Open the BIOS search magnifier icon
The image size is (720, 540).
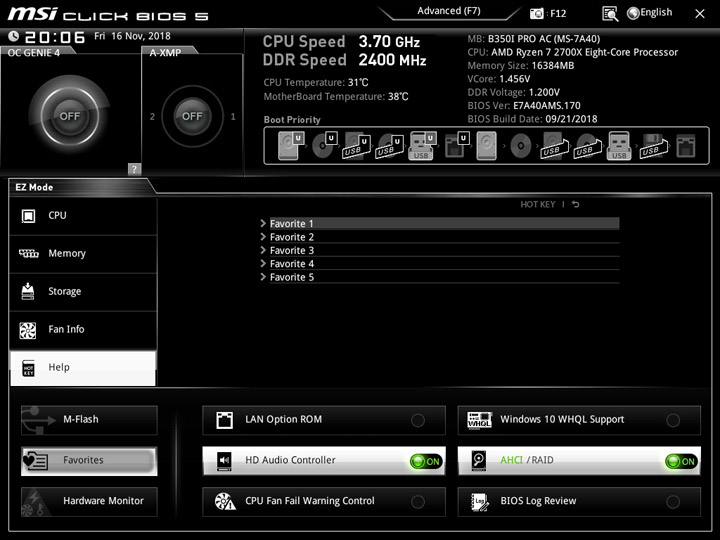(x=610, y=14)
